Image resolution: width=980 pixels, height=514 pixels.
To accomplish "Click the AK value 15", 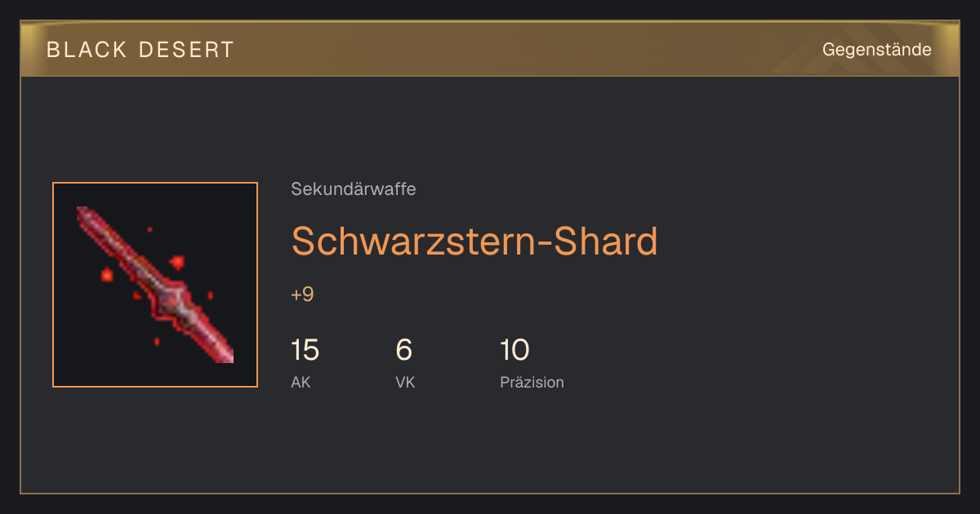I will (x=305, y=350).
